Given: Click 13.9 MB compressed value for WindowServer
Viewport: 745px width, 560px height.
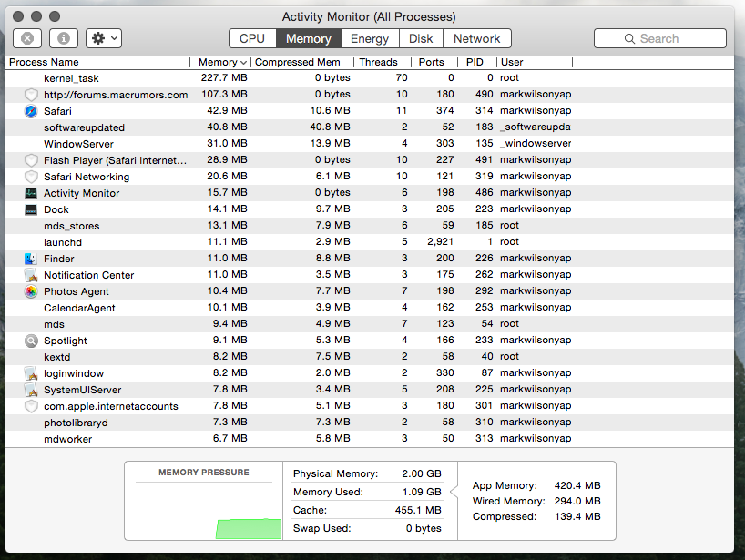Looking at the screenshot, I should 331,144.
